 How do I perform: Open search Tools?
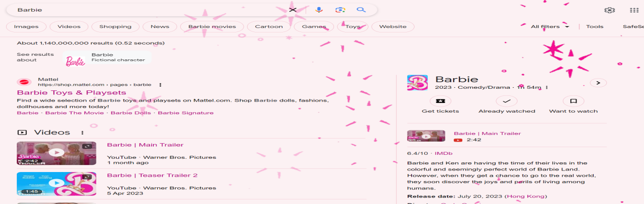click(x=595, y=26)
